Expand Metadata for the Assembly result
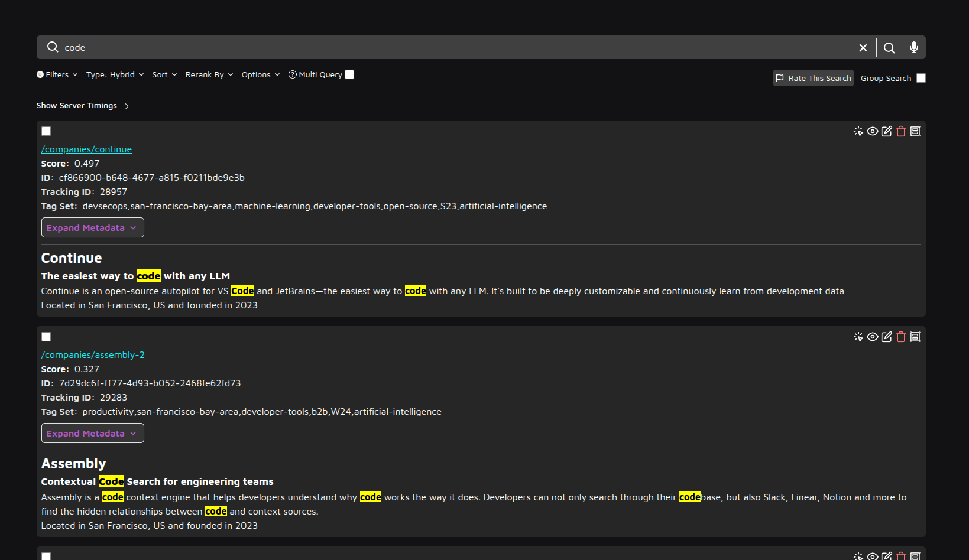This screenshot has height=560, width=969. click(x=92, y=433)
